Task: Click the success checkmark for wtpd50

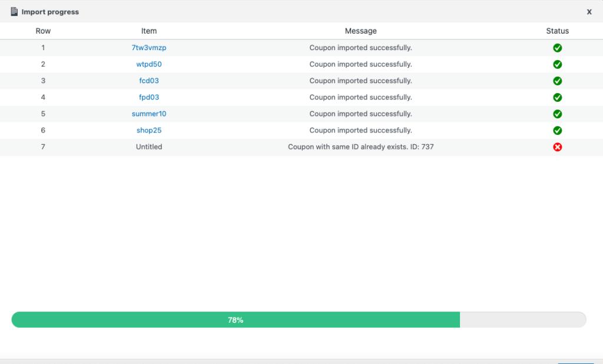Action: pyautogui.click(x=557, y=64)
